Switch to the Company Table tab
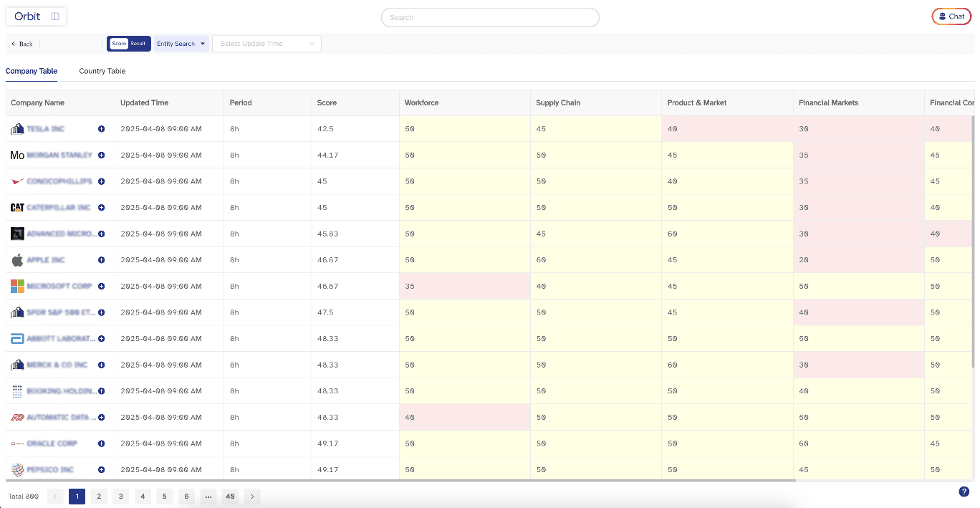The width and height of the screenshot is (980, 508). 32,71
